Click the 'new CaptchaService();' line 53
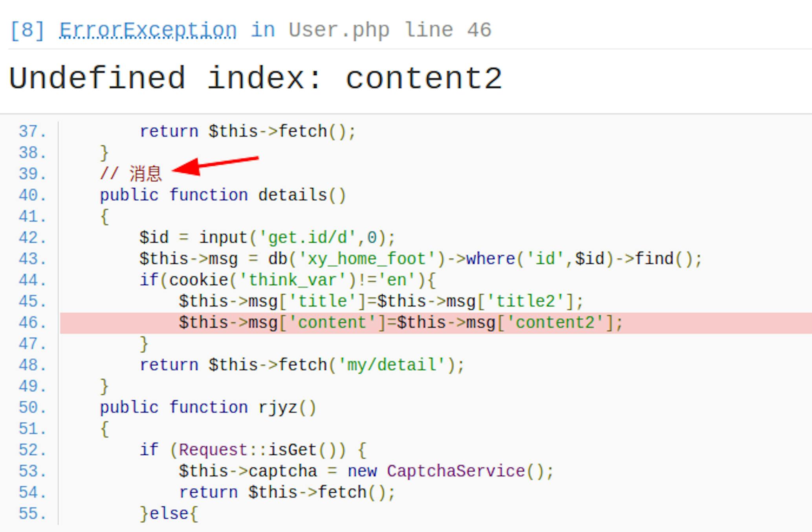812x532 pixels. [x=366, y=471]
